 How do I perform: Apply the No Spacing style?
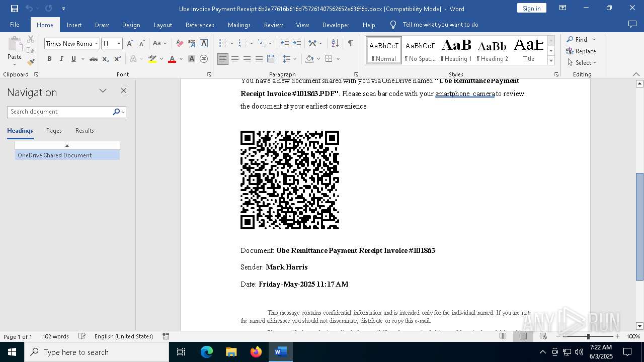(x=420, y=50)
